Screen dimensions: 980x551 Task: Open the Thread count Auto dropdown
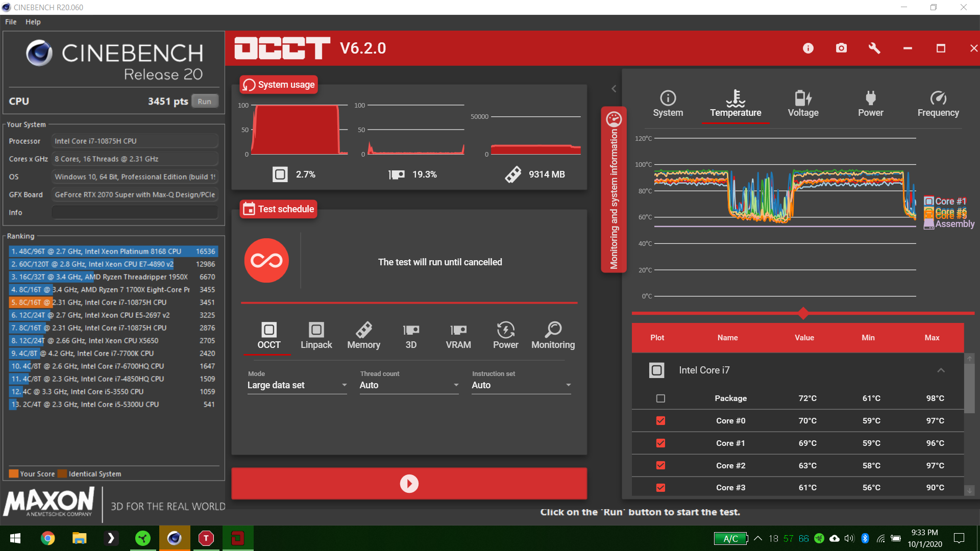[409, 385]
